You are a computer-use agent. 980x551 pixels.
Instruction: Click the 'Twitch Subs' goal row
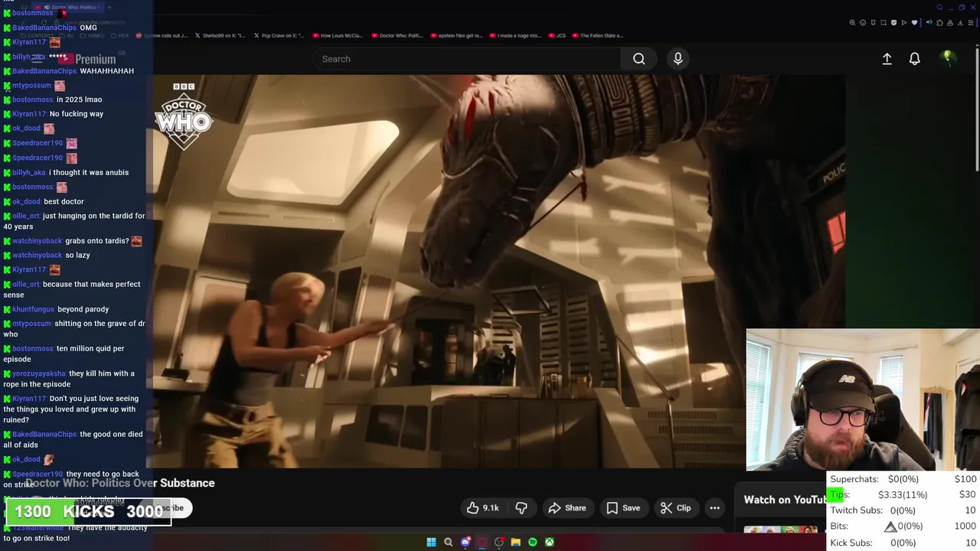pyautogui.click(x=903, y=510)
